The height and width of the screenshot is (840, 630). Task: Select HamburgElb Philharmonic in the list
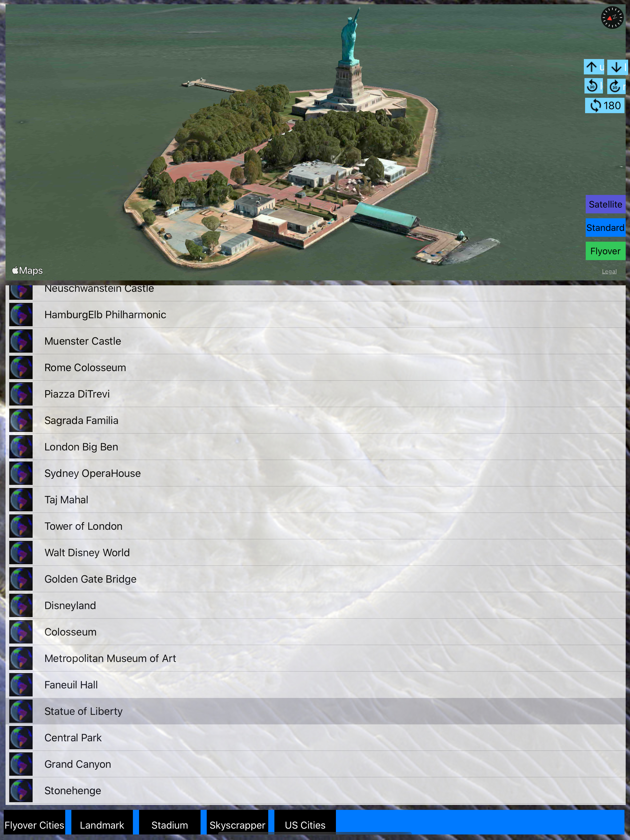[x=315, y=315]
